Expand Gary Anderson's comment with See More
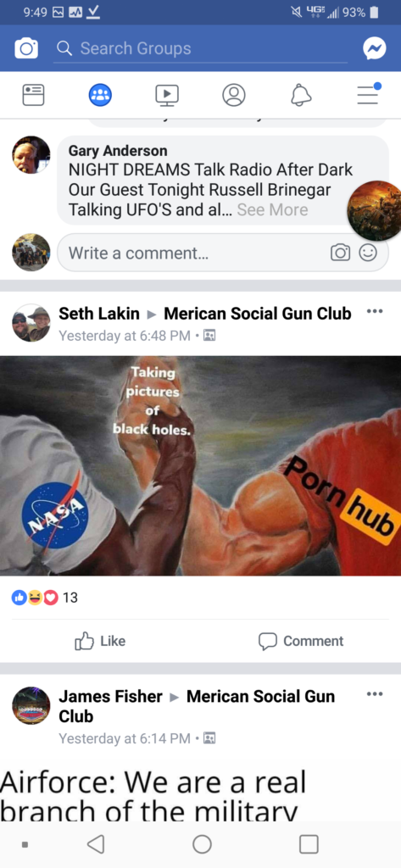This screenshot has height=868, width=401. click(x=272, y=210)
